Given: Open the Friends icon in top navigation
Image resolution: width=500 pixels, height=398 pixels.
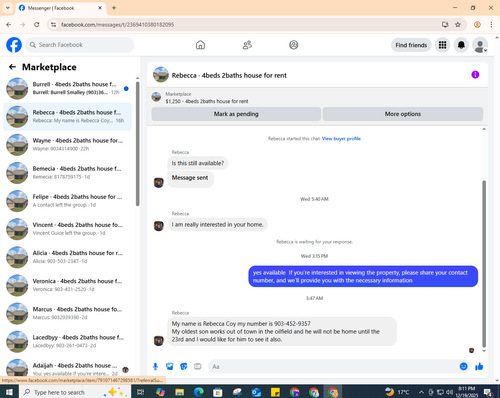Looking at the screenshot, I should [x=247, y=45].
